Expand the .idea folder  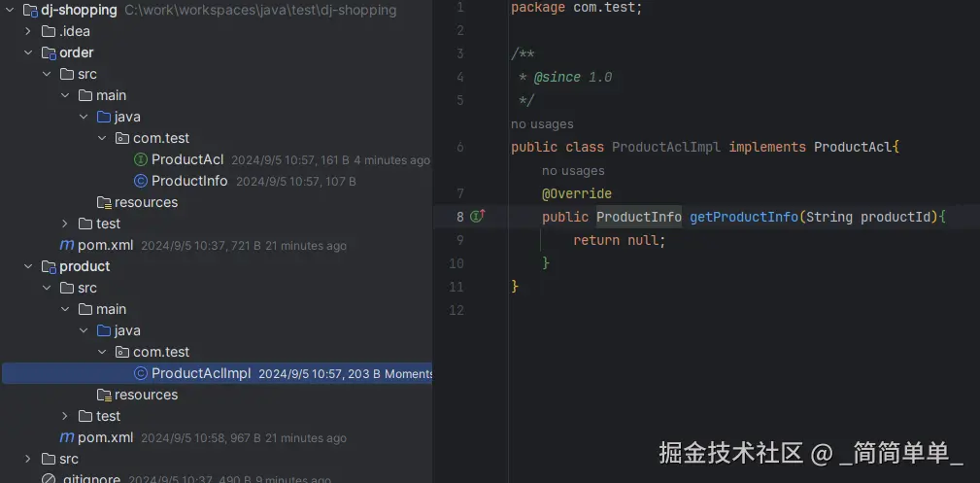tap(27, 31)
